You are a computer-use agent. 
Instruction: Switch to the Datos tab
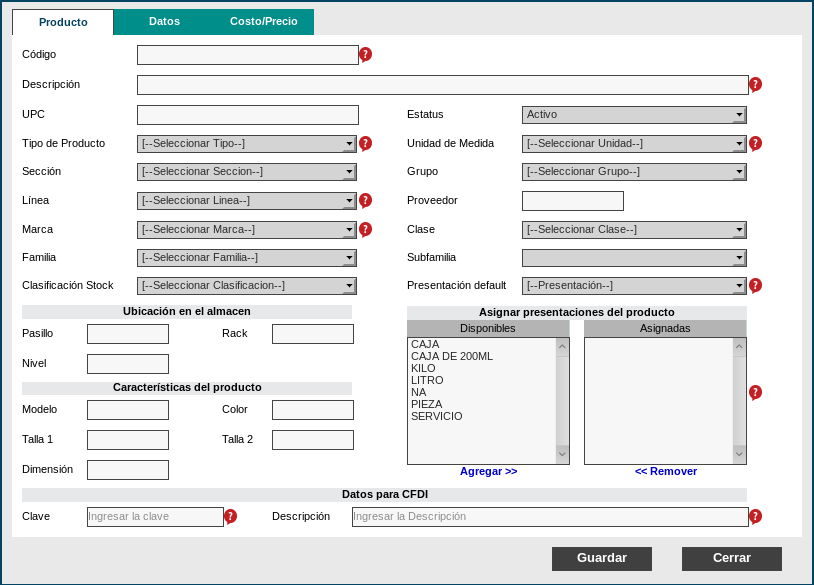pyautogui.click(x=164, y=21)
